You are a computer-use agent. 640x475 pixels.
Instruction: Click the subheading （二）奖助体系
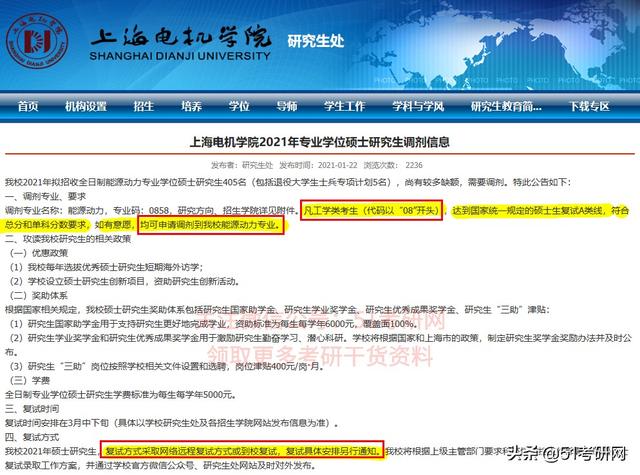click(39, 295)
